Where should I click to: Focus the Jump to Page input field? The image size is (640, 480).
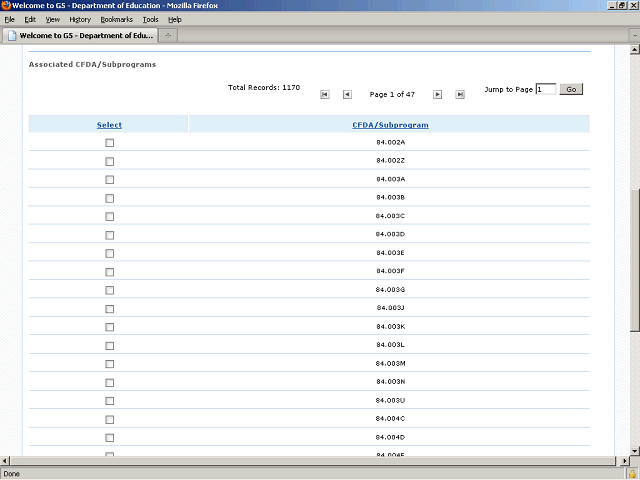[x=545, y=89]
